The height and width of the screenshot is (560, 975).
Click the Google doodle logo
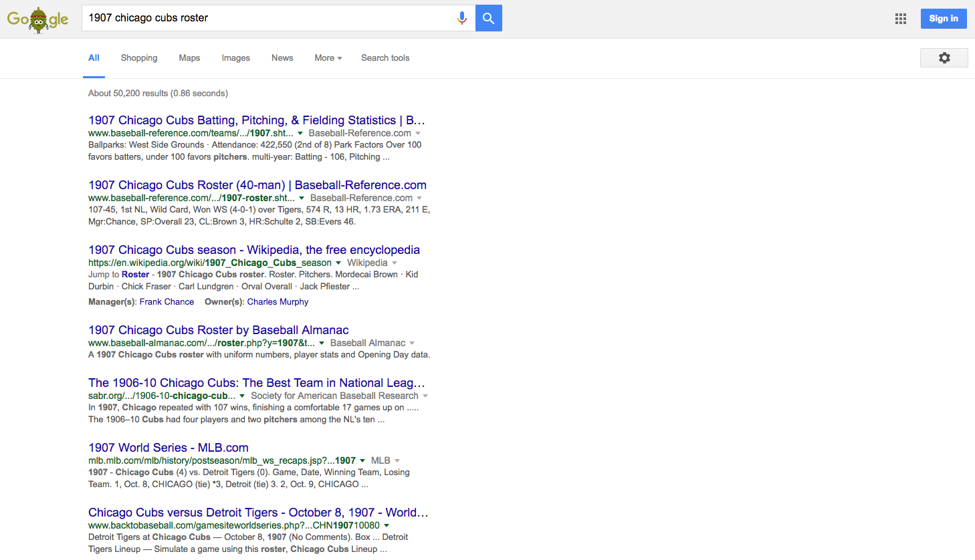point(37,19)
